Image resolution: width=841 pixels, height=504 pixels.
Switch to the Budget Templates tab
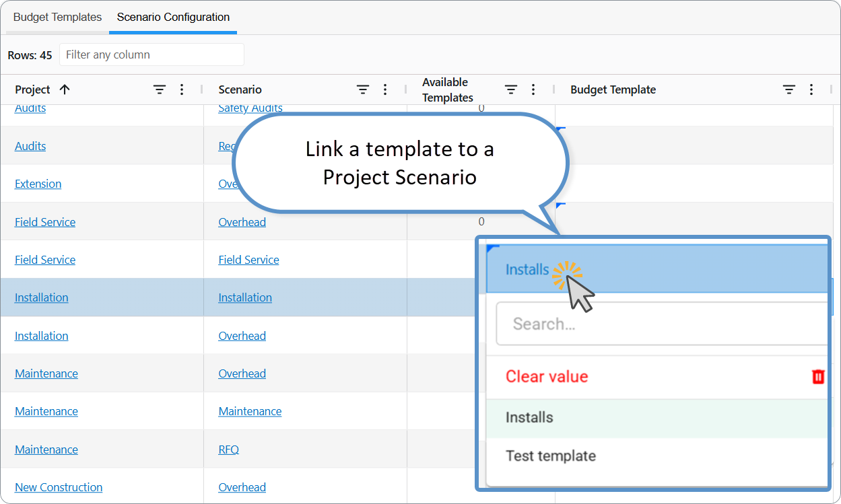(x=58, y=17)
